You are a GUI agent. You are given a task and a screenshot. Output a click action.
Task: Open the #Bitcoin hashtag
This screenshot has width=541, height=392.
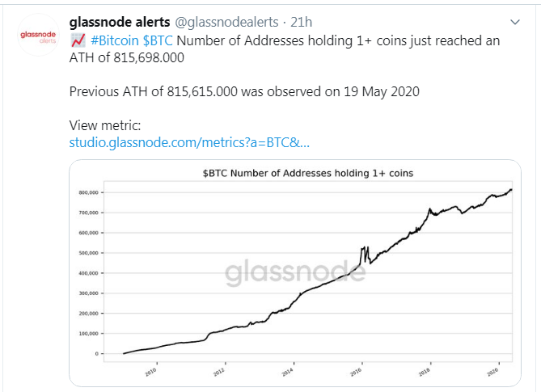[x=115, y=40]
